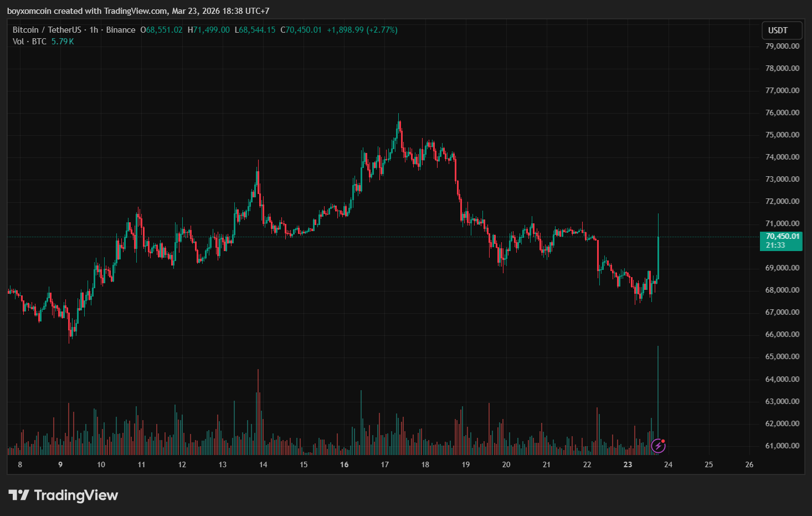Image resolution: width=812 pixels, height=516 pixels.
Task: Click the purple lightning bolt icon
Action: 658,446
